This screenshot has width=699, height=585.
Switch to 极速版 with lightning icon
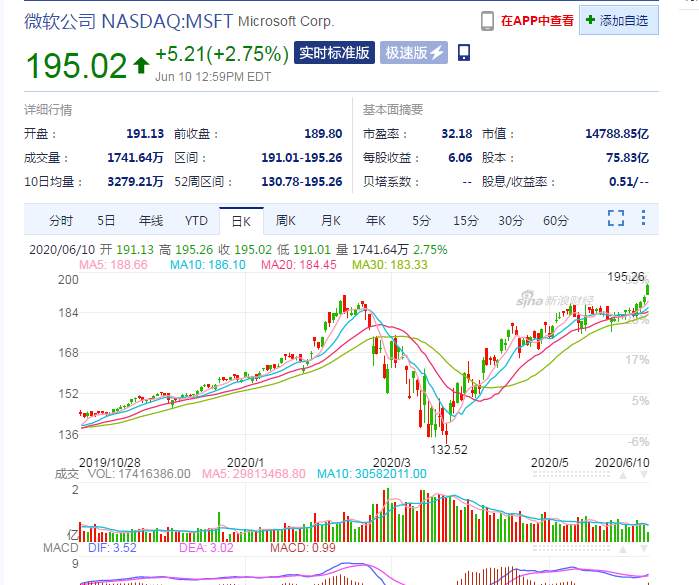(414, 53)
